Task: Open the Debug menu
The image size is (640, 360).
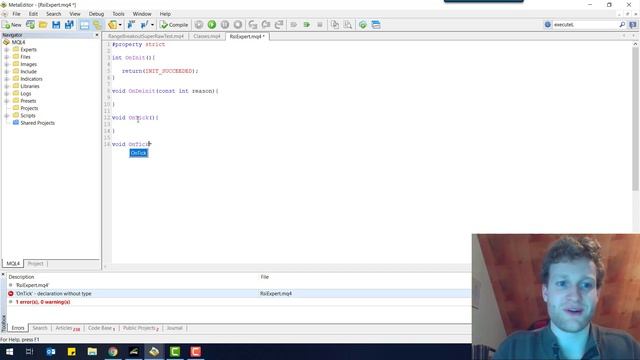Action: click(96, 14)
